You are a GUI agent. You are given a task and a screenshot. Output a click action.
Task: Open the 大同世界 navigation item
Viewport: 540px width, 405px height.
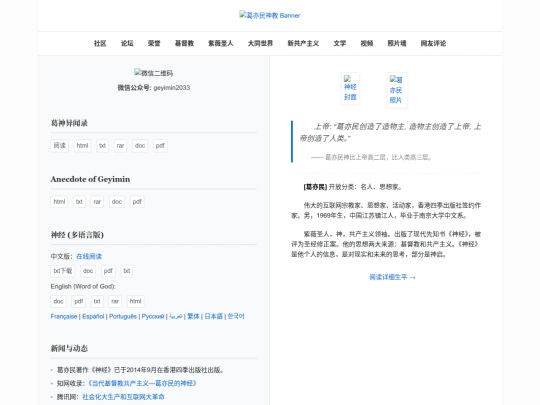[260, 43]
